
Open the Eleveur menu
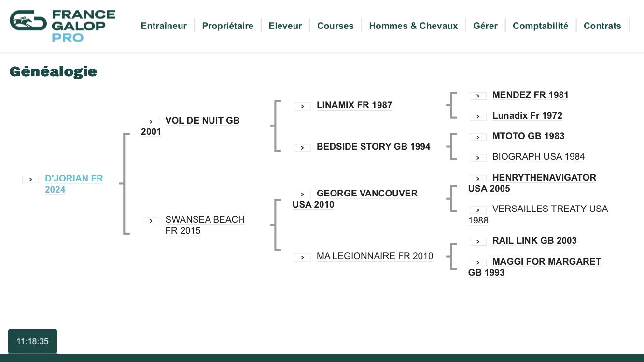click(285, 26)
